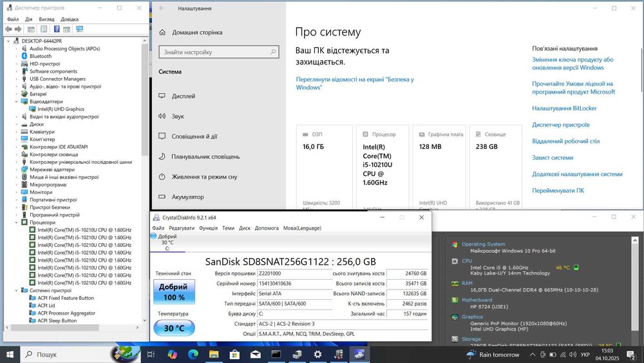Click the search magnifier in Settings search box
644x363 pixels.
point(273,52)
